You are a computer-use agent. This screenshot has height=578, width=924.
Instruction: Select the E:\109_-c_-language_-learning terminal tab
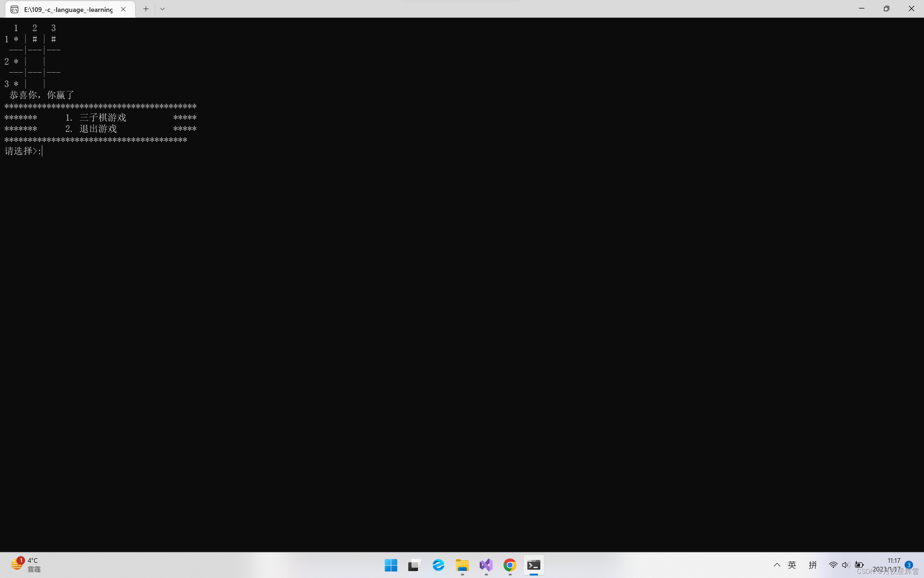click(x=70, y=9)
